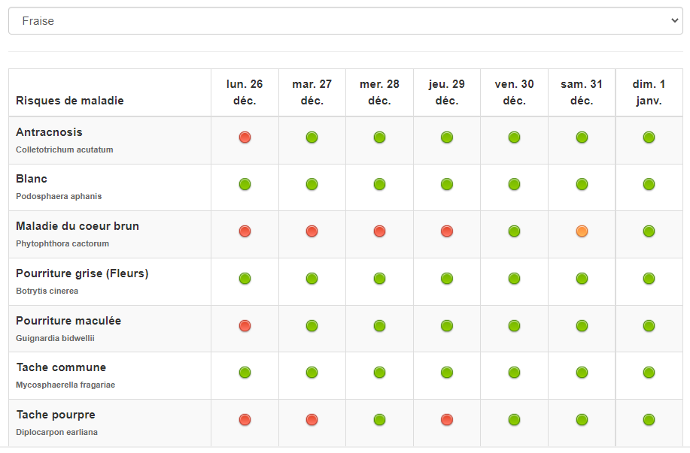Click red Tache pourpre dot on jeu. 29

click(x=447, y=419)
